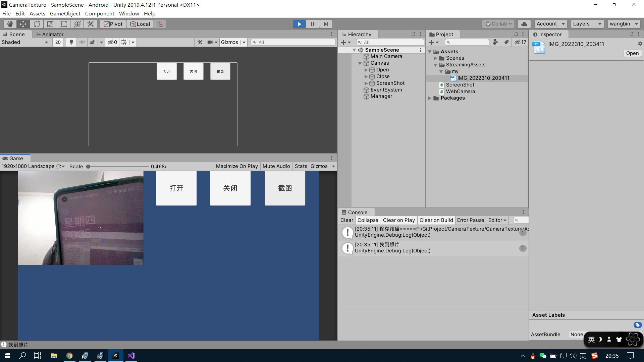Select the Hand tool in toolbar
The width and height of the screenshot is (644, 362).
click(10, 24)
